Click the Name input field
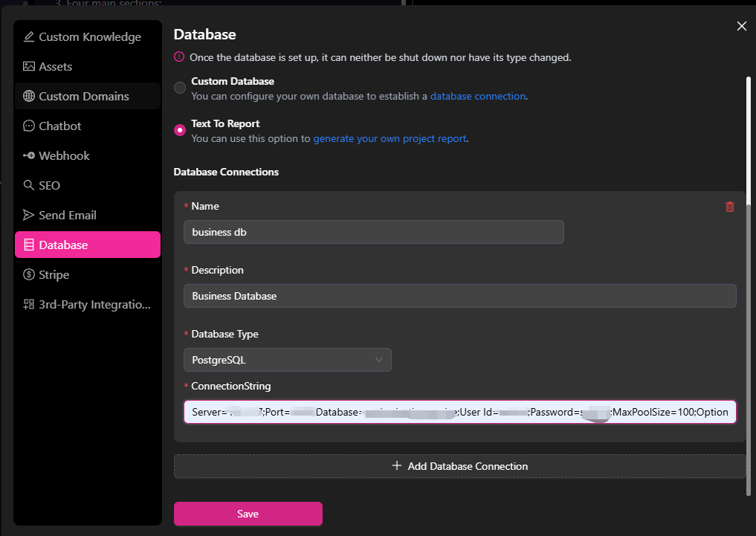 point(374,232)
